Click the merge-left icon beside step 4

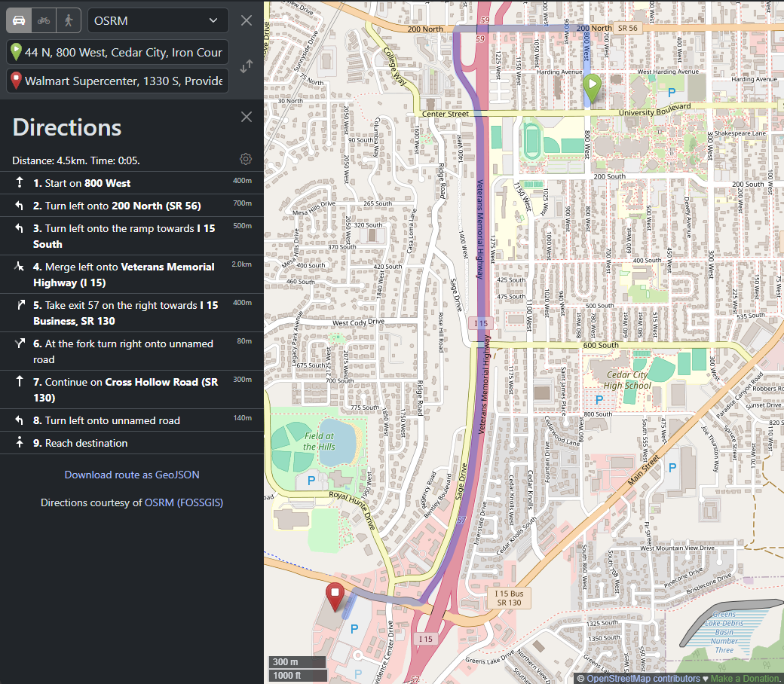(x=18, y=266)
